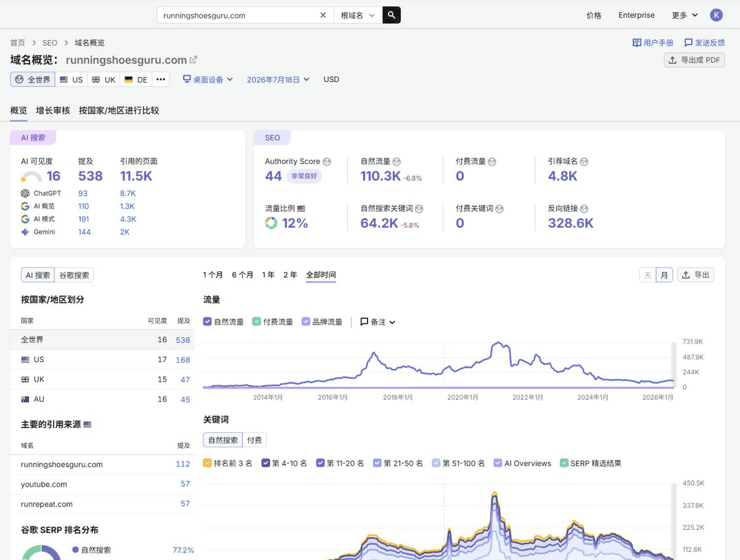This screenshot has height=560, width=740.
Task: Click the Google icon beside AI 模式
Action: pos(25,219)
